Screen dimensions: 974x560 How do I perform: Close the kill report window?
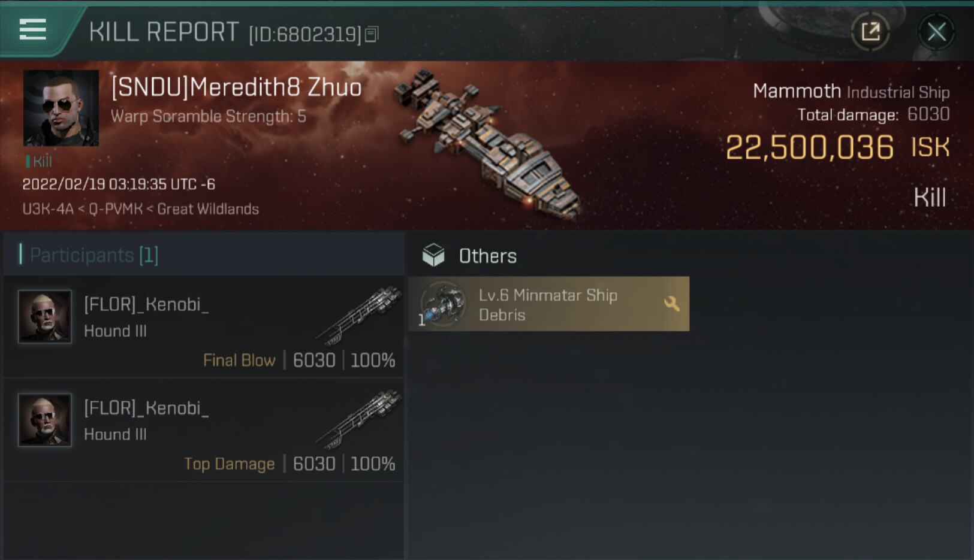[936, 32]
